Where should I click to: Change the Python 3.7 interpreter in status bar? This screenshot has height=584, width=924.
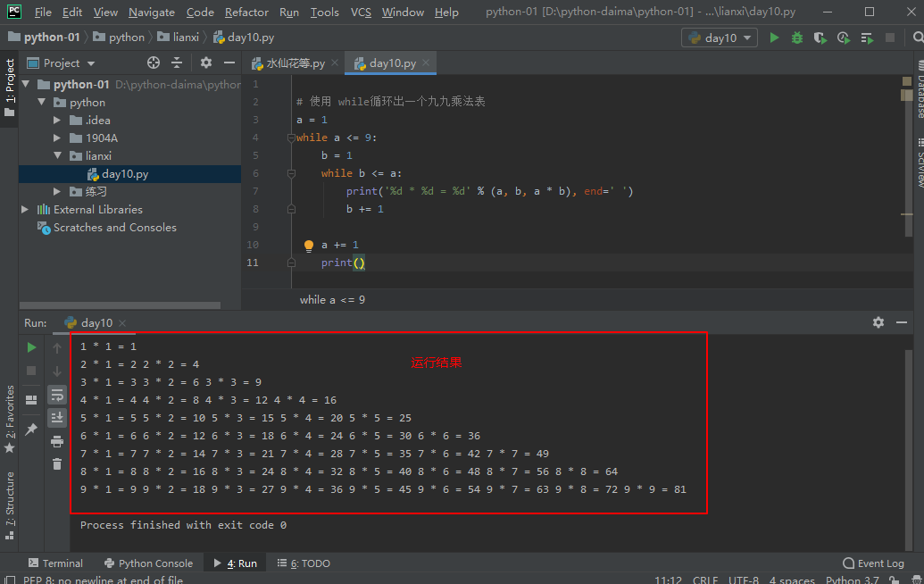coord(852,580)
